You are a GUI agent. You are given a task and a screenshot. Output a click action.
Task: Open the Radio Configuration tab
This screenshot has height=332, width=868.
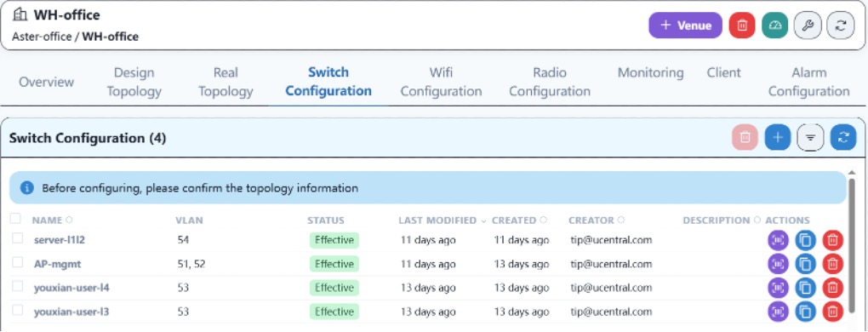click(x=550, y=82)
